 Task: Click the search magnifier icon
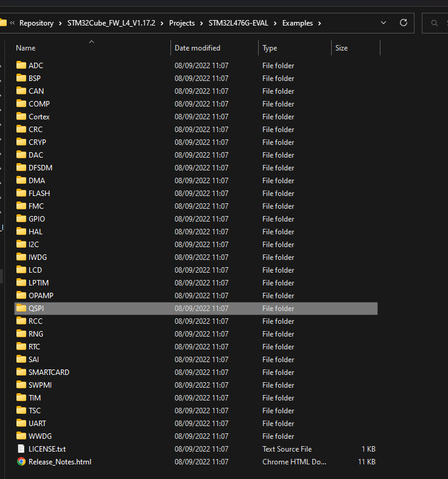click(434, 23)
